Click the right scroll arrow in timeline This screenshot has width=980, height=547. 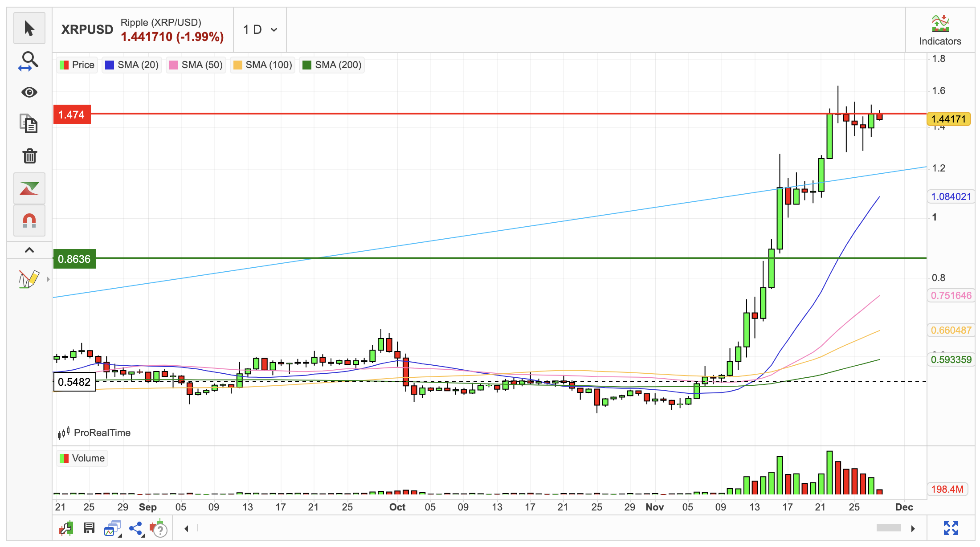pos(913,528)
